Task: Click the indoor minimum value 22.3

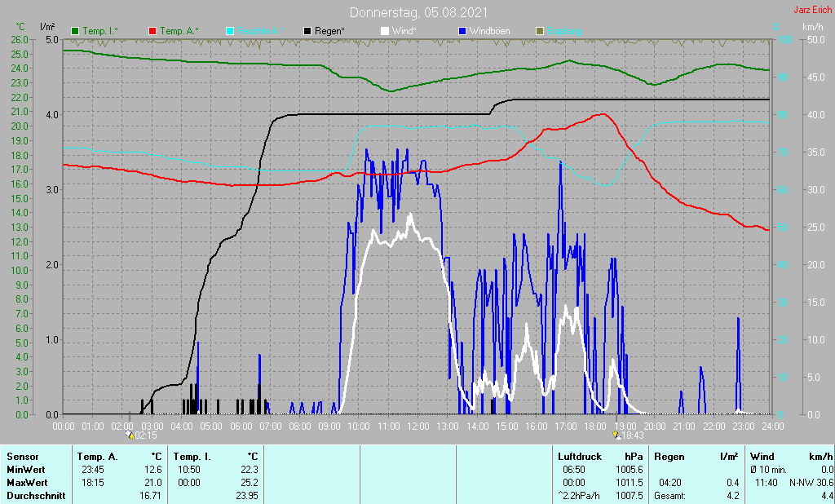Action: (250, 470)
